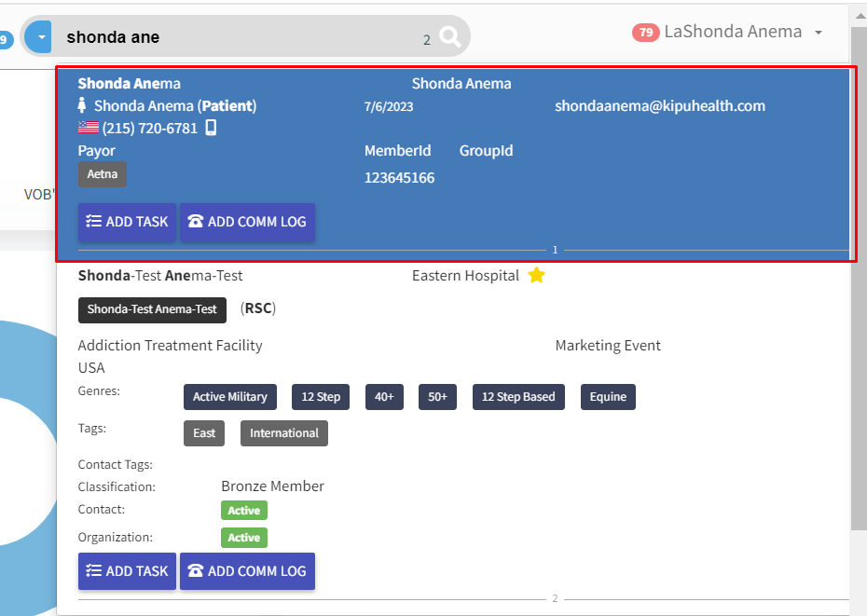Screen dimensions: 867x616
Task: Select the Aetna payor tag
Action: tap(102, 174)
